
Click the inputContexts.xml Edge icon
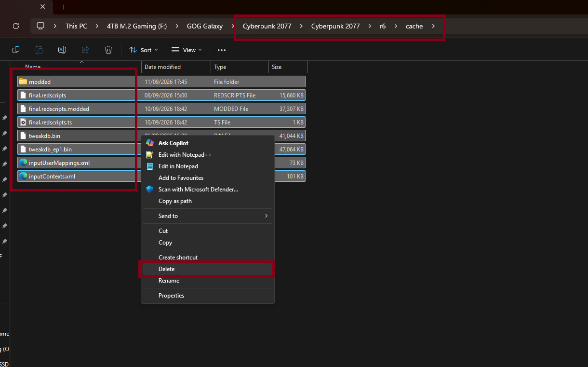click(23, 176)
